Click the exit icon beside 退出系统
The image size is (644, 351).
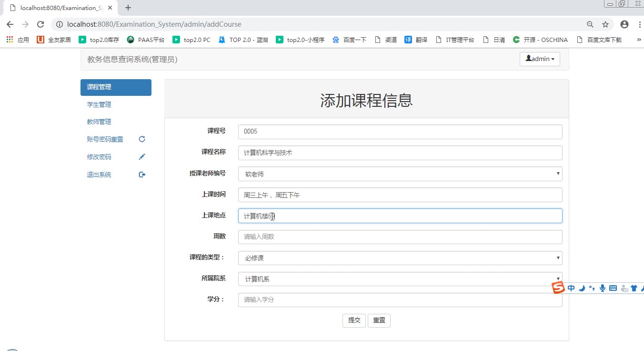click(x=141, y=175)
